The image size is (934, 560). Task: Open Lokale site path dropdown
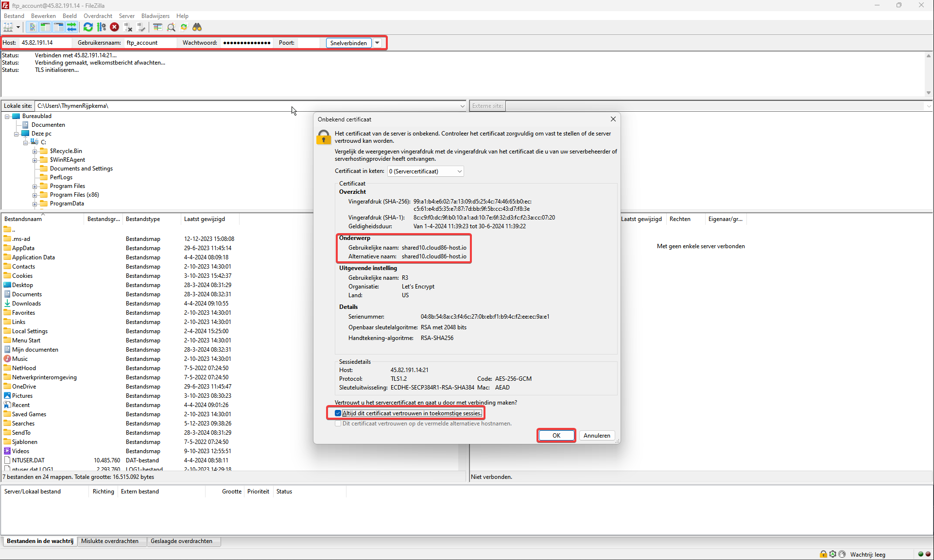pyautogui.click(x=462, y=106)
